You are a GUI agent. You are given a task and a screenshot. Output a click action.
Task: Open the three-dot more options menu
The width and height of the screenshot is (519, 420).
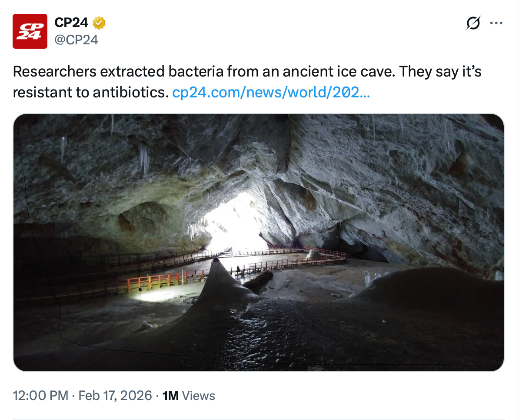(x=496, y=23)
